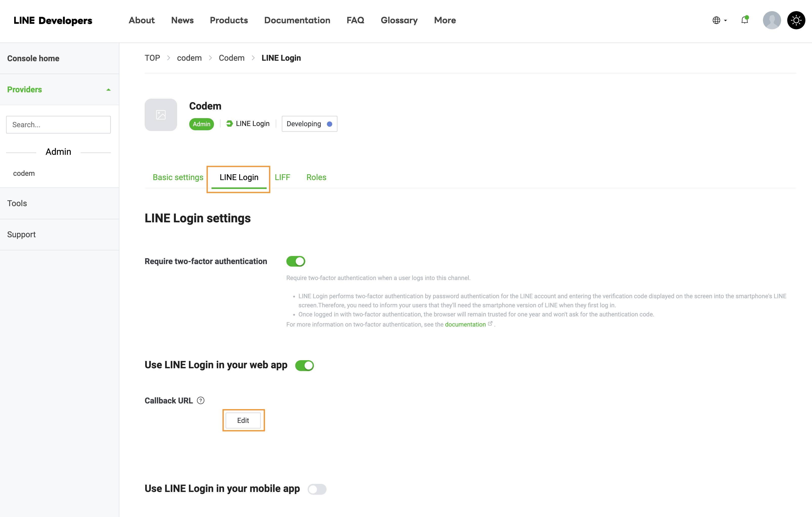Navigate to codem provider breadcrumb
Image resolution: width=812 pixels, height=517 pixels.
189,58
